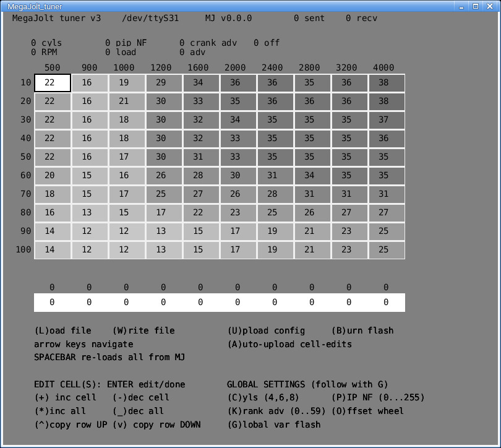The height and width of the screenshot is (448, 501).
Task: Select the cell at load 100, RPM 4000
Action: pos(387,250)
